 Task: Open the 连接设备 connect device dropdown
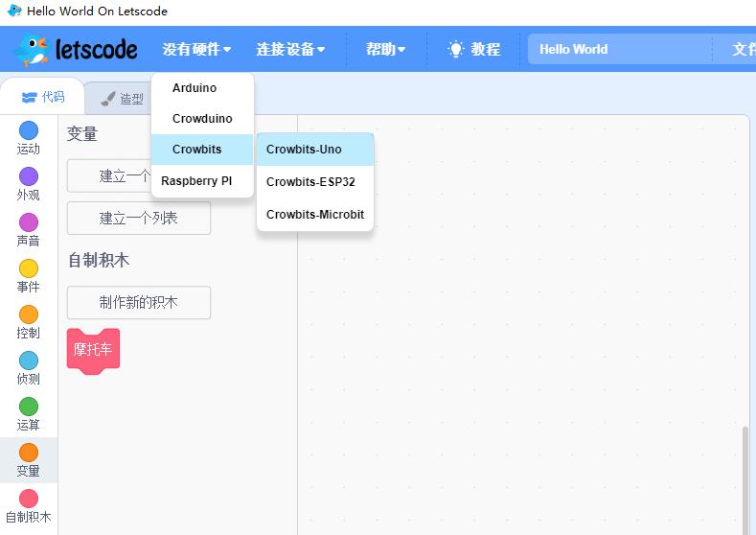click(290, 49)
